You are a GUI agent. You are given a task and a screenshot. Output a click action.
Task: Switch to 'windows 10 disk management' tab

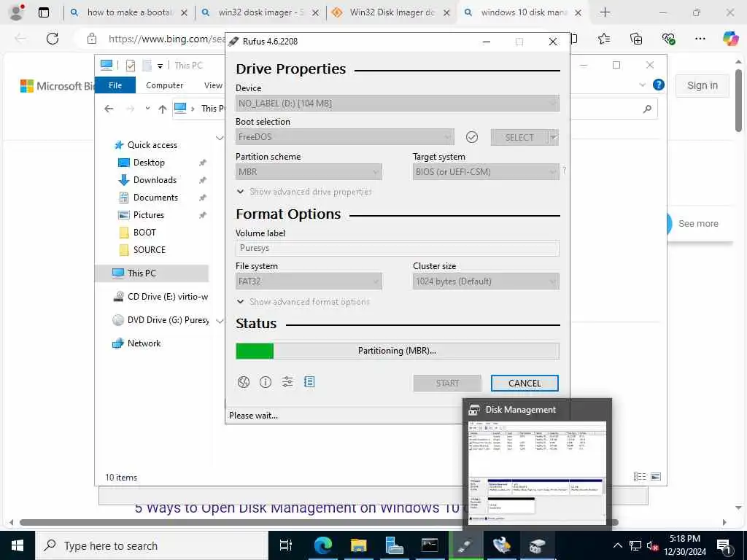(x=522, y=12)
